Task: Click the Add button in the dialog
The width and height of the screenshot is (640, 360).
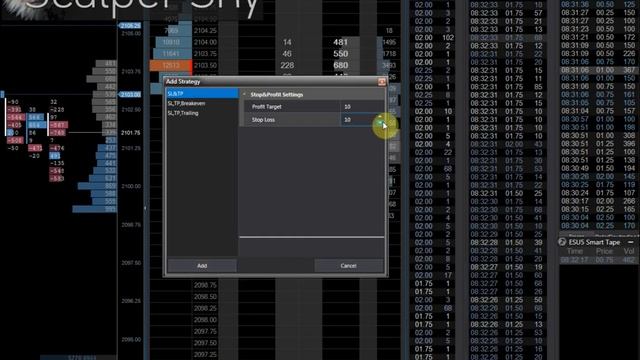Action: pos(202,266)
